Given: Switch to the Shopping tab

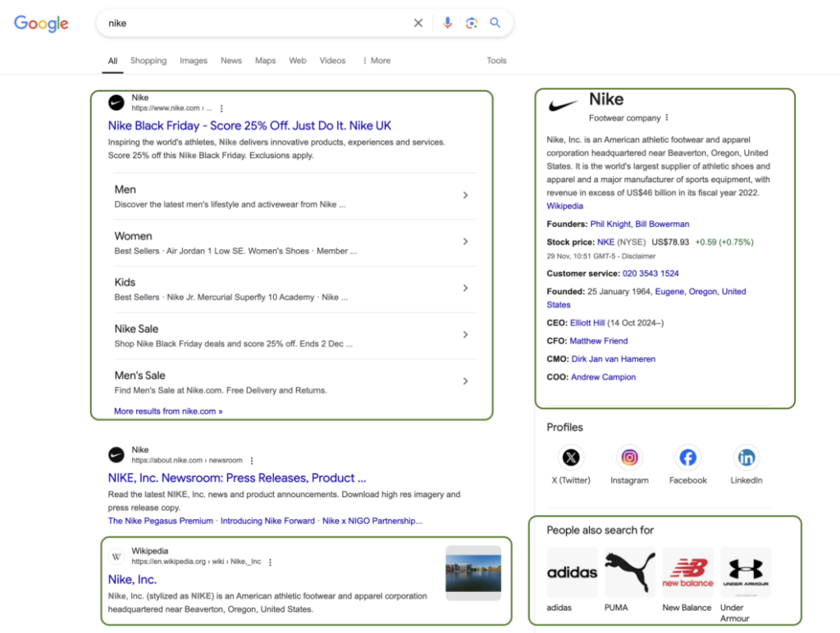Looking at the screenshot, I should click(x=148, y=60).
